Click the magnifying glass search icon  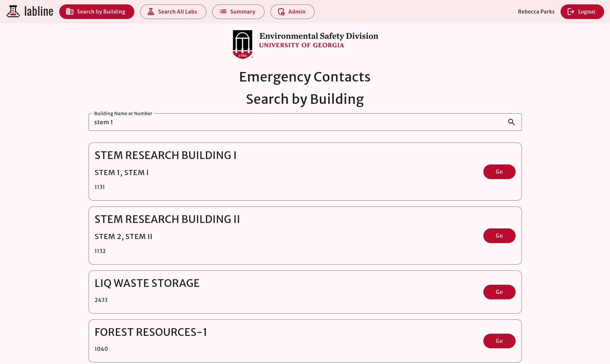[x=511, y=122]
